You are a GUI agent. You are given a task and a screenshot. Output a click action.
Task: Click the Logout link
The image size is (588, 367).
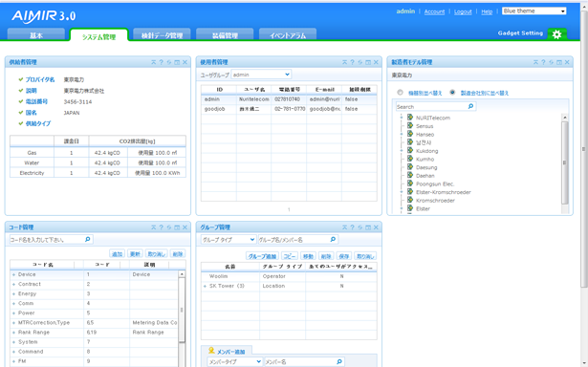coord(463,11)
